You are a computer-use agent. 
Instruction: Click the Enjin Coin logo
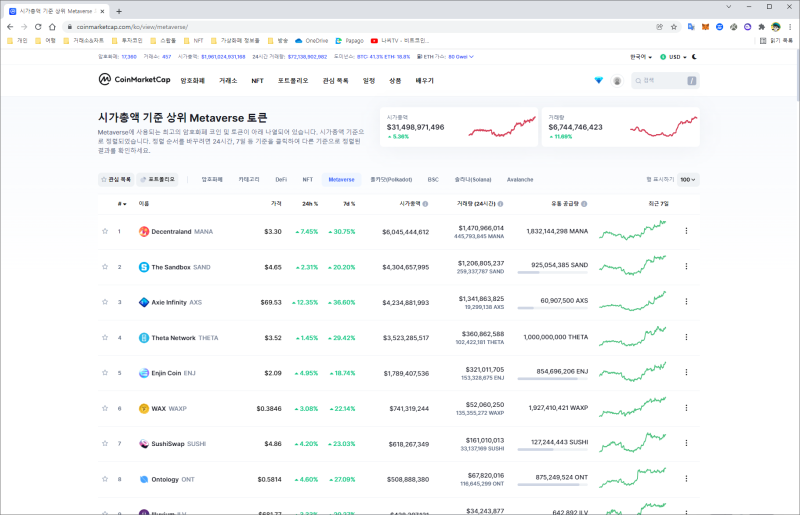coord(144,373)
